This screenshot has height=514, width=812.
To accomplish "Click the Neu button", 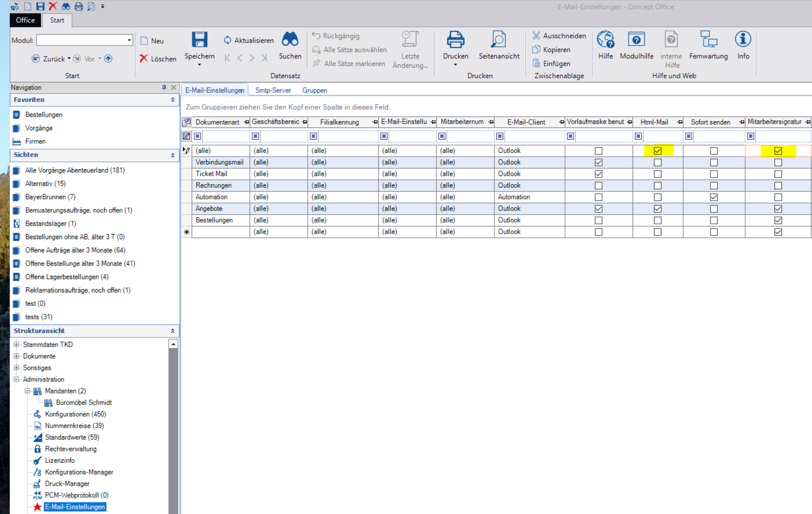I will click(152, 41).
